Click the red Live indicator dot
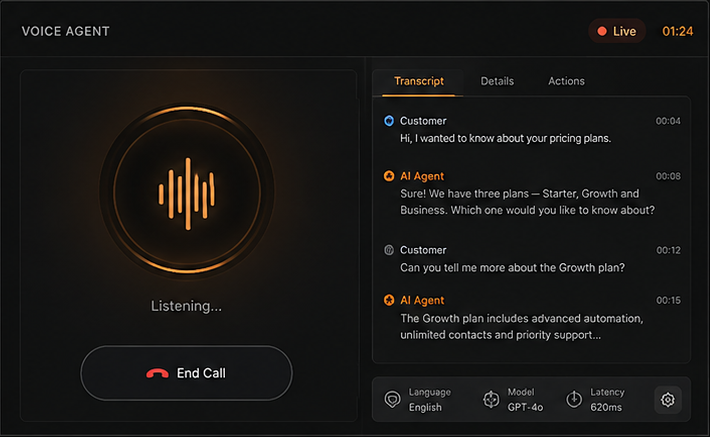 pos(602,31)
